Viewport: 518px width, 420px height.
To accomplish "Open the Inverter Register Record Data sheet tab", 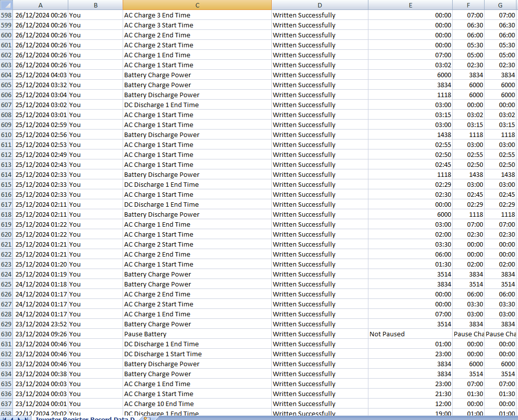I will pos(85,419).
